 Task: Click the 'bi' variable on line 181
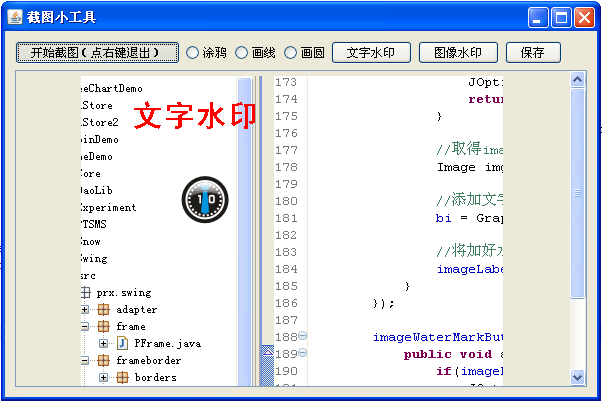tap(443, 218)
